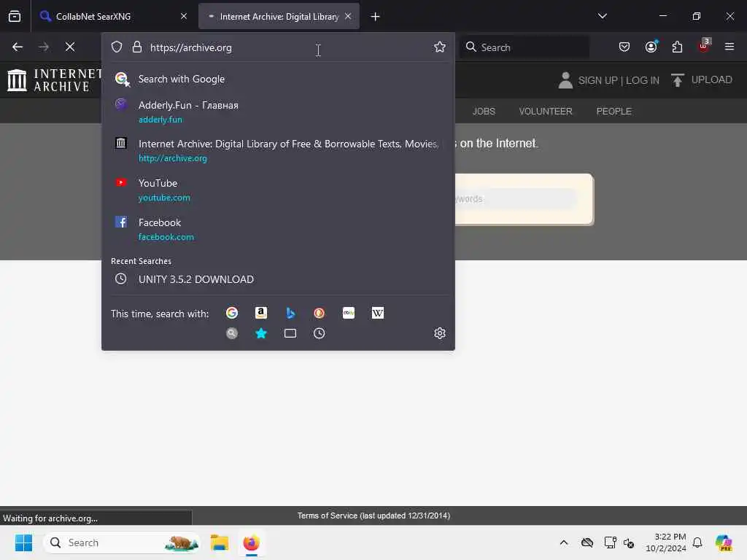Open a new tab with plus button
The height and width of the screenshot is (560, 747).
point(376,17)
